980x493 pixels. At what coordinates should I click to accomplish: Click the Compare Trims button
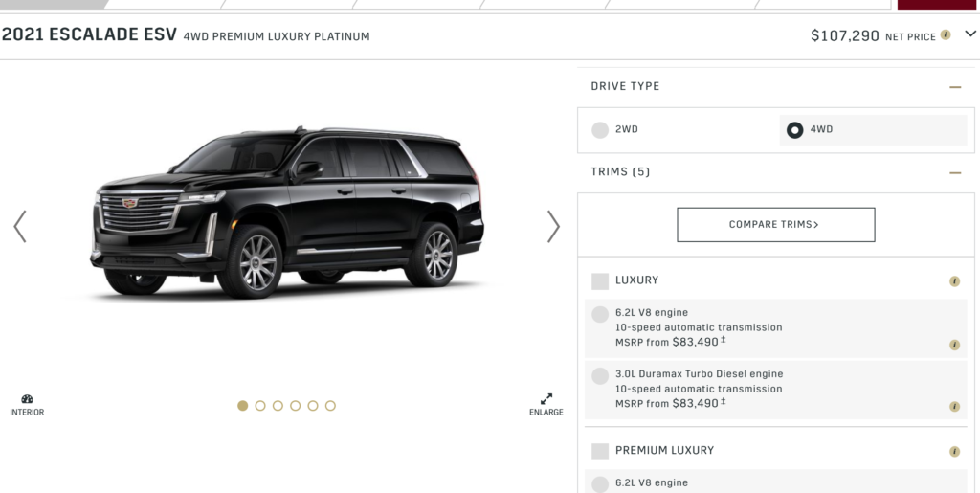point(775,225)
